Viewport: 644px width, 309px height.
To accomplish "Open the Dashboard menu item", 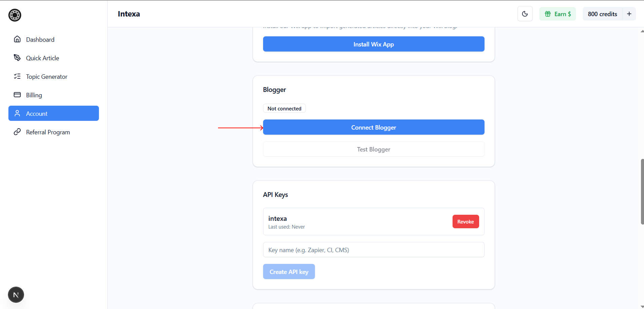I will (40, 39).
